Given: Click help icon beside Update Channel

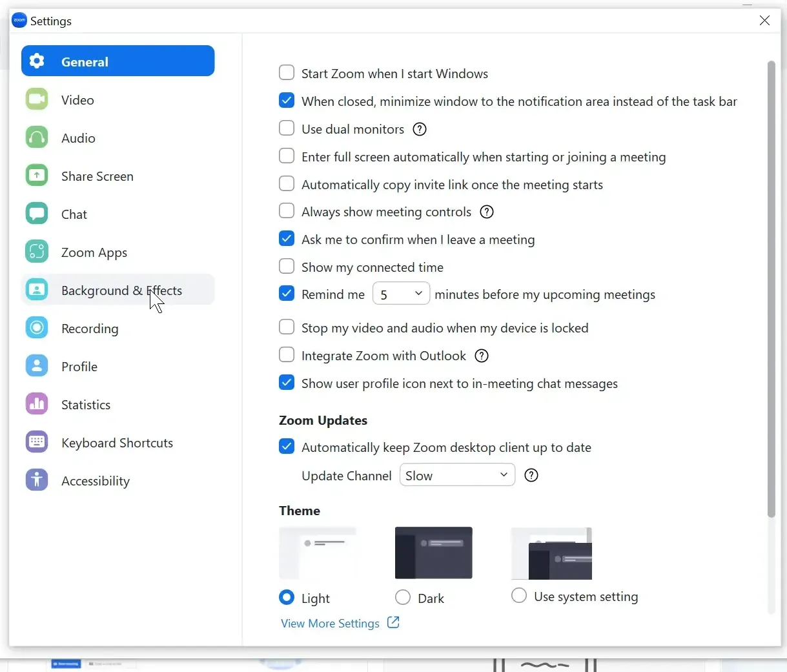Looking at the screenshot, I should point(531,475).
